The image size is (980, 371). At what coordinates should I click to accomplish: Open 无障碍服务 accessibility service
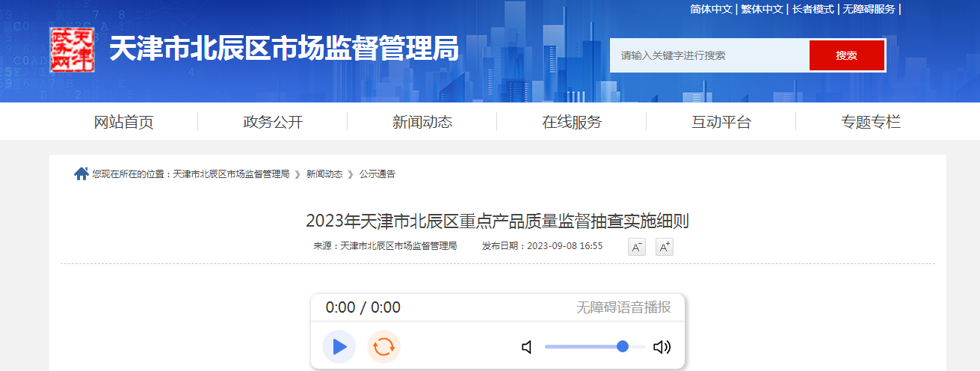[869, 9]
